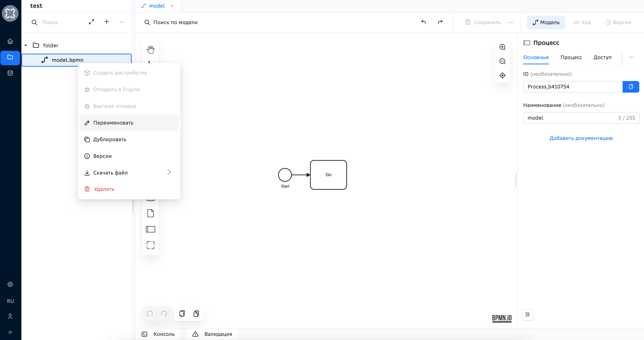Click the undo arrow in top toolbar
Screen dimensions: 644x340
click(x=423, y=22)
